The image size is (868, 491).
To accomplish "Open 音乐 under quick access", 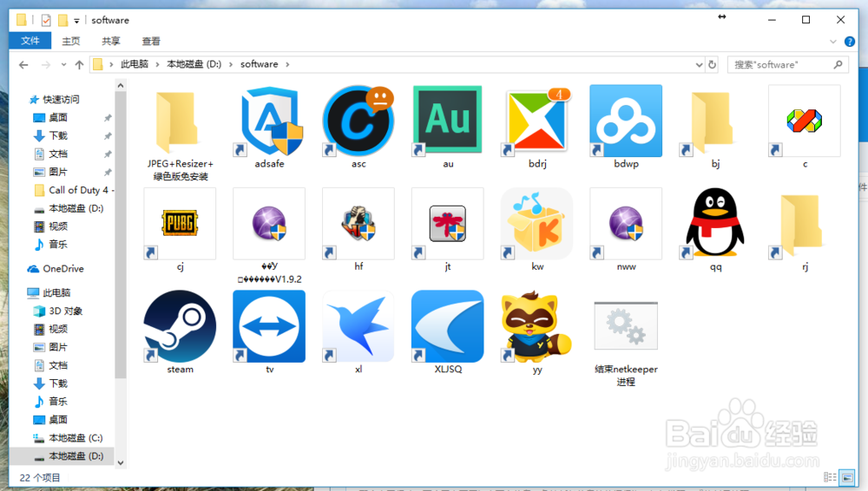I will (58, 245).
